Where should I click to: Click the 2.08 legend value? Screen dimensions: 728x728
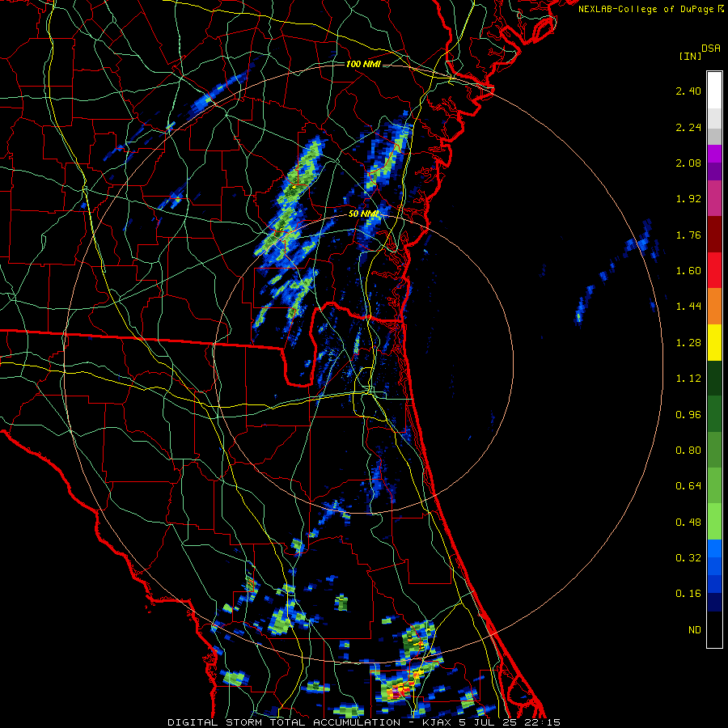688,163
